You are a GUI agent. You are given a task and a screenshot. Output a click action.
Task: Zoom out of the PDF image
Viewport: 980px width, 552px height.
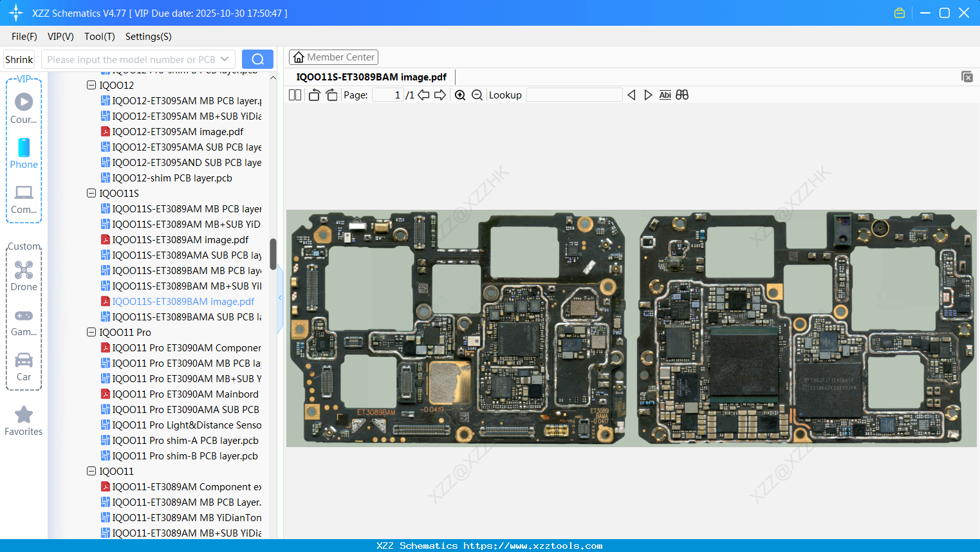pyautogui.click(x=477, y=95)
